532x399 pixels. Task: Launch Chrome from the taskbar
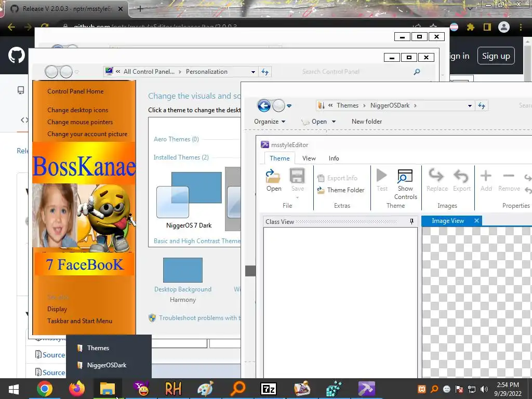point(45,389)
